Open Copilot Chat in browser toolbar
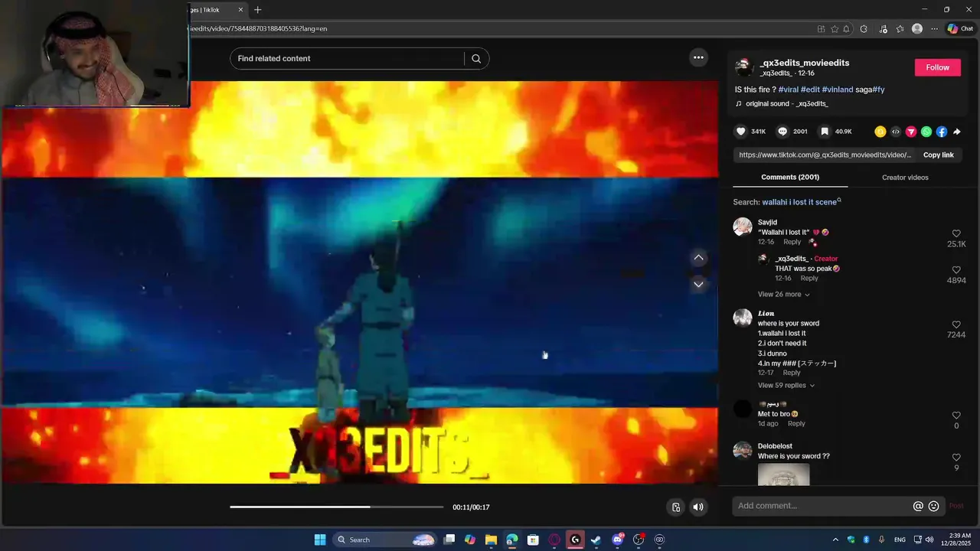The height and width of the screenshot is (551, 980). [x=960, y=29]
